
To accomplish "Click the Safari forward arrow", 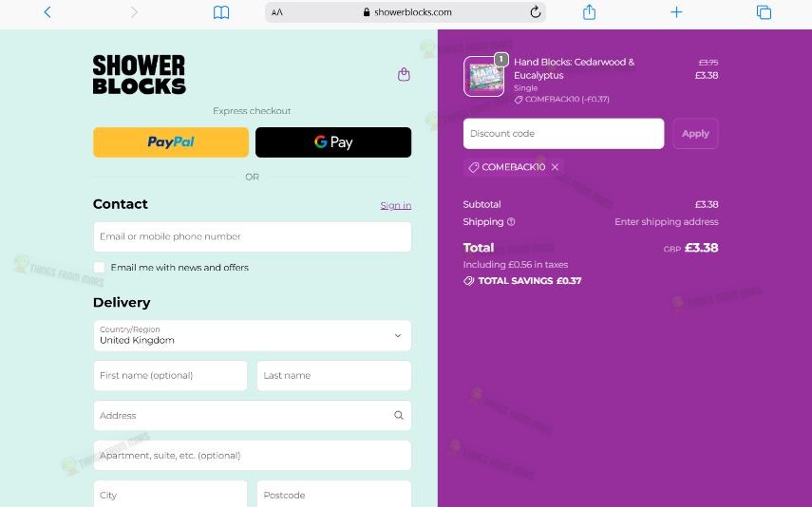I will (x=134, y=12).
